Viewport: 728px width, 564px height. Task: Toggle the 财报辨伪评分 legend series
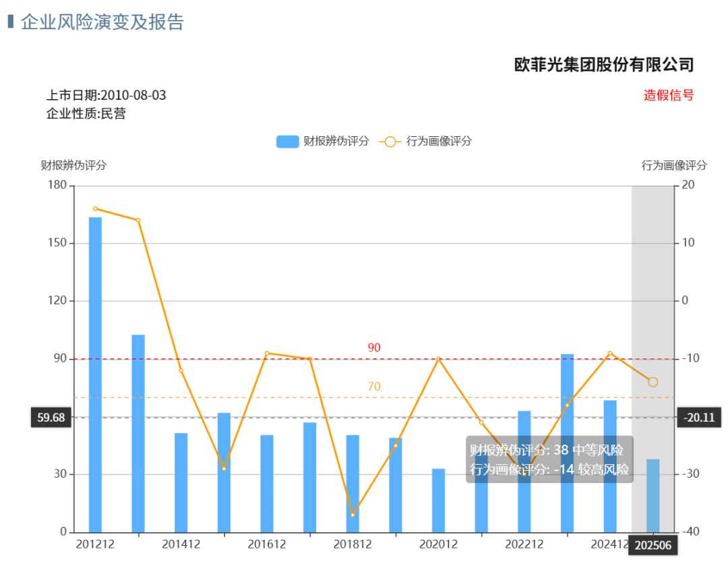coord(323,141)
